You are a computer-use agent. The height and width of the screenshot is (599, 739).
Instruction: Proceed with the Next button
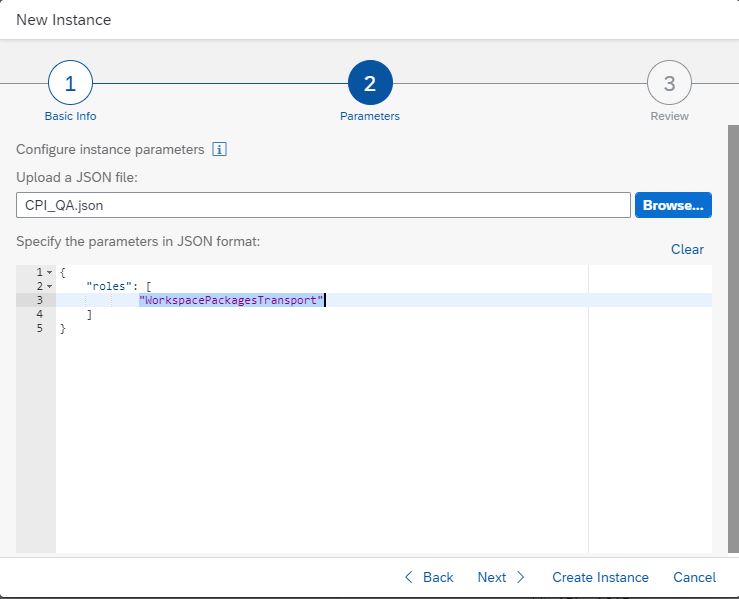point(501,577)
